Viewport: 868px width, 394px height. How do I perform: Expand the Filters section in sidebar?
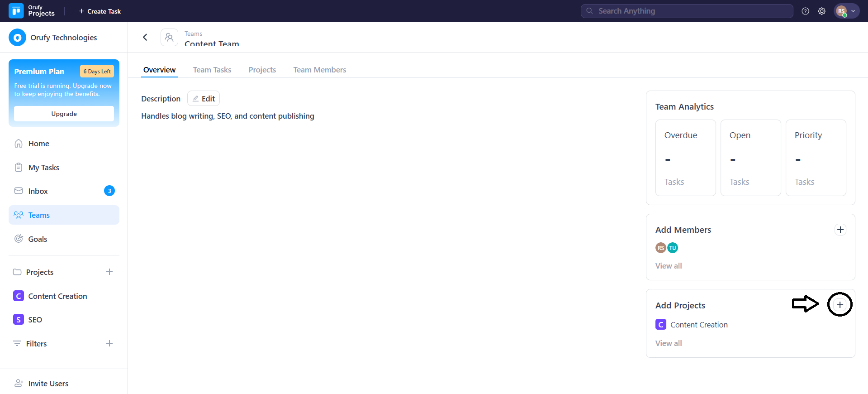click(36, 344)
